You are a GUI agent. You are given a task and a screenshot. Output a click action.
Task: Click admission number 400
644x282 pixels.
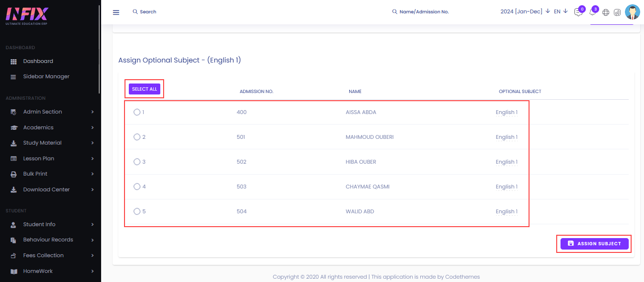click(241, 112)
